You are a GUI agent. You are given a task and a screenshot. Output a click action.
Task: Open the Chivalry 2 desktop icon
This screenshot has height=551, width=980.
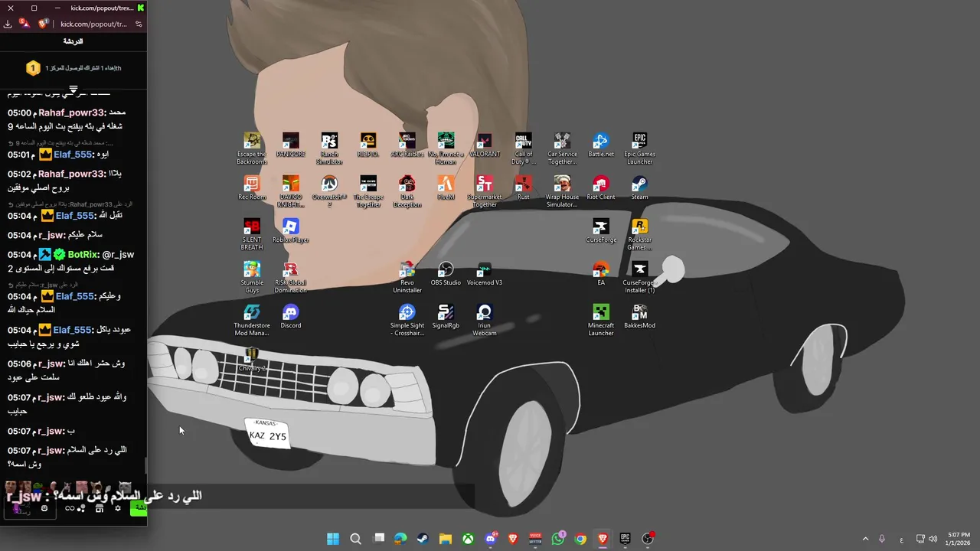(x=252, y=360)
